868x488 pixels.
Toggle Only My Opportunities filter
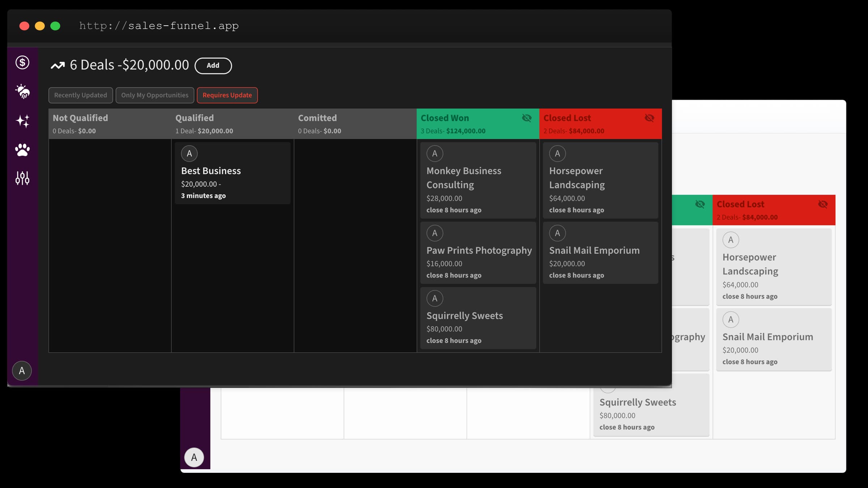coord(154,95)
